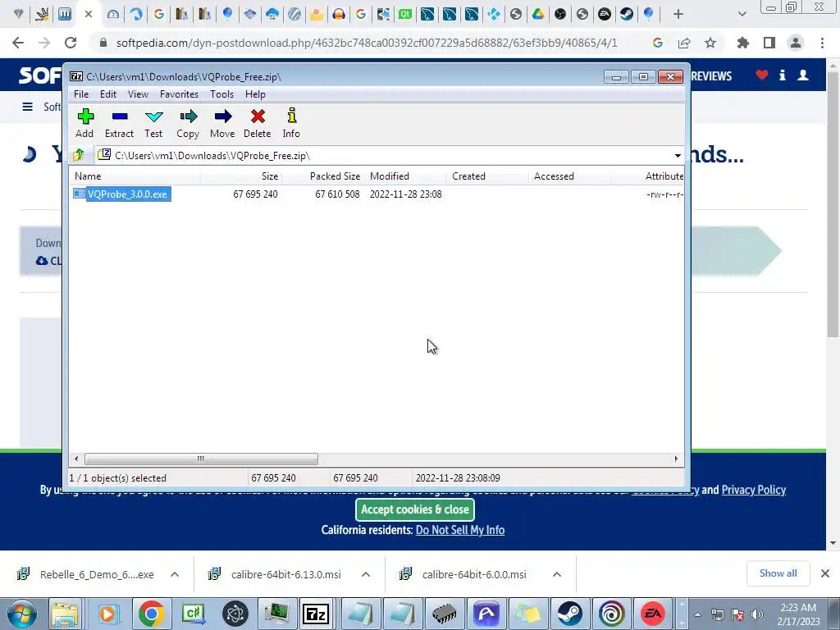Click the share page icon in address bar
840x630 pixels.
click(684, 43)
